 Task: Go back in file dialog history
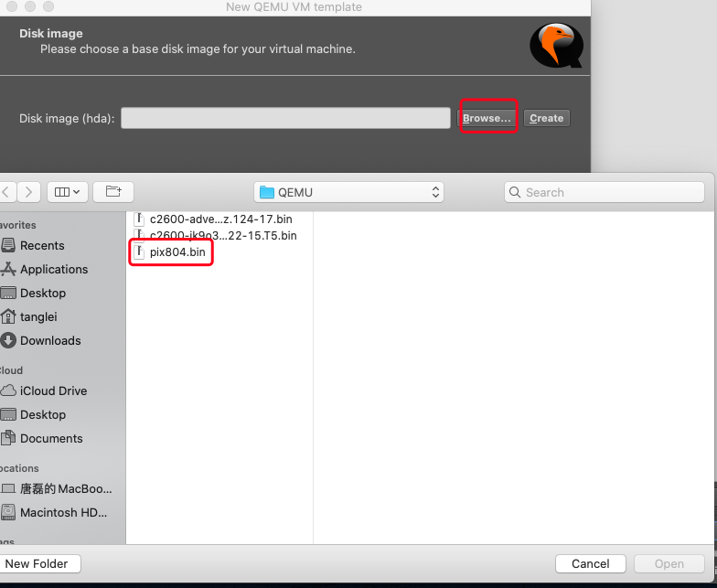pos(6,192)
